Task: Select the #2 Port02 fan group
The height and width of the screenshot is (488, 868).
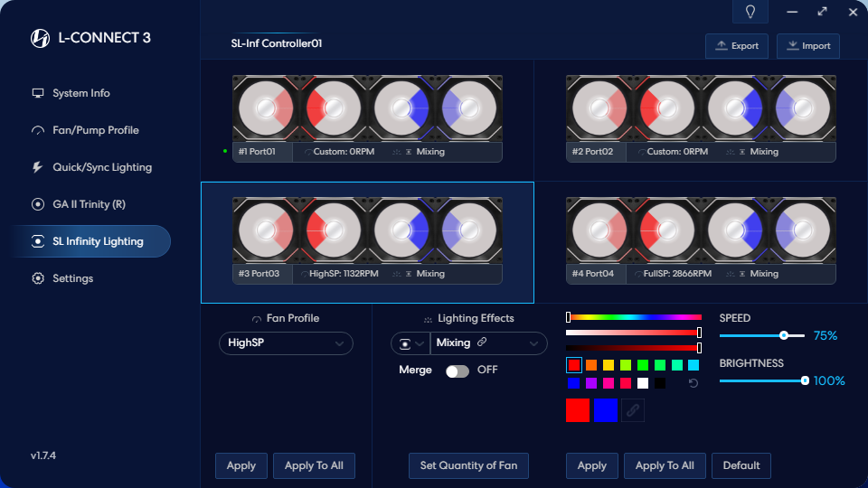Action: pos(701,118)
